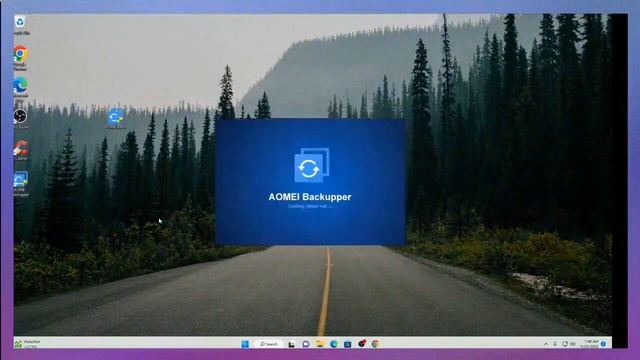Click the AOMEI Backupper title text
The height and width of the screenshot is (360, 640).
click(309, 197)
